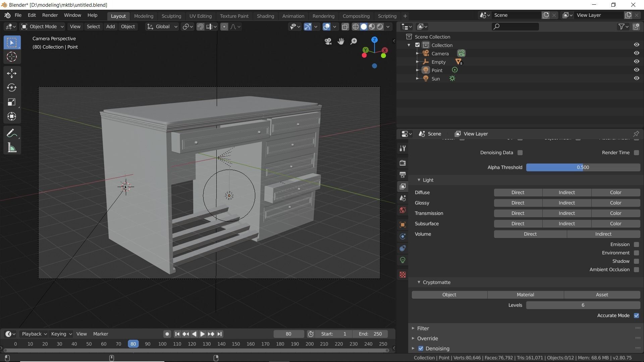644x362 pixels.
Task: Toggle X-ray display in viewport header
Action: (345, 26)
